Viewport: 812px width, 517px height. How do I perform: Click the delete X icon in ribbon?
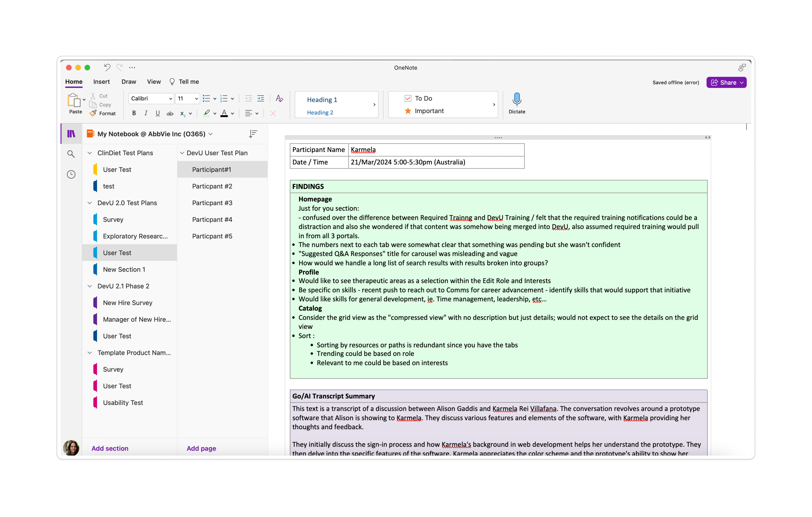(273, 113)
